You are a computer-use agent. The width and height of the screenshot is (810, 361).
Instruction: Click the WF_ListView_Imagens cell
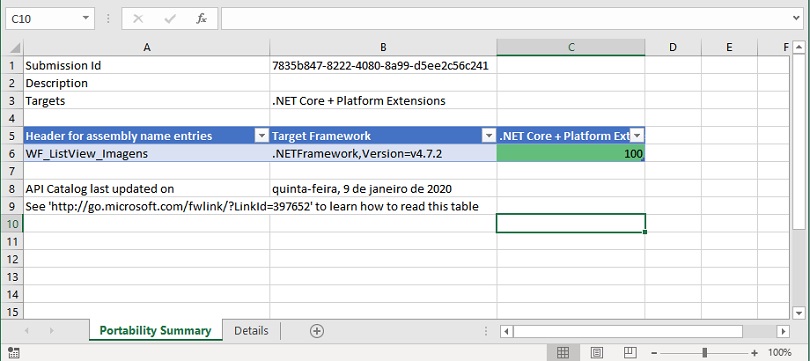(147, 153)
